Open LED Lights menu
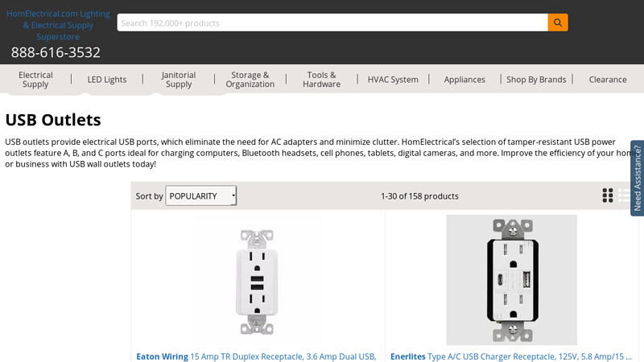 click(107, 80)
